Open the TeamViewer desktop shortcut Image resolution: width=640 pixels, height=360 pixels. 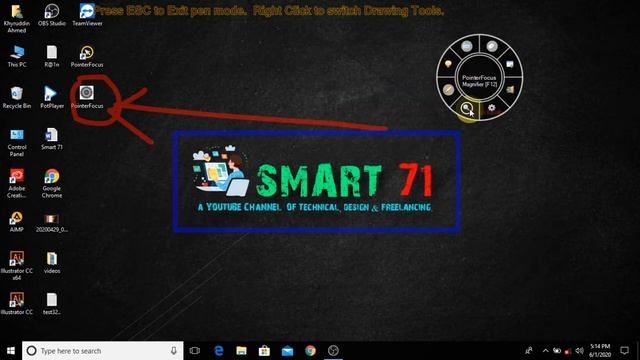[87, 16]
